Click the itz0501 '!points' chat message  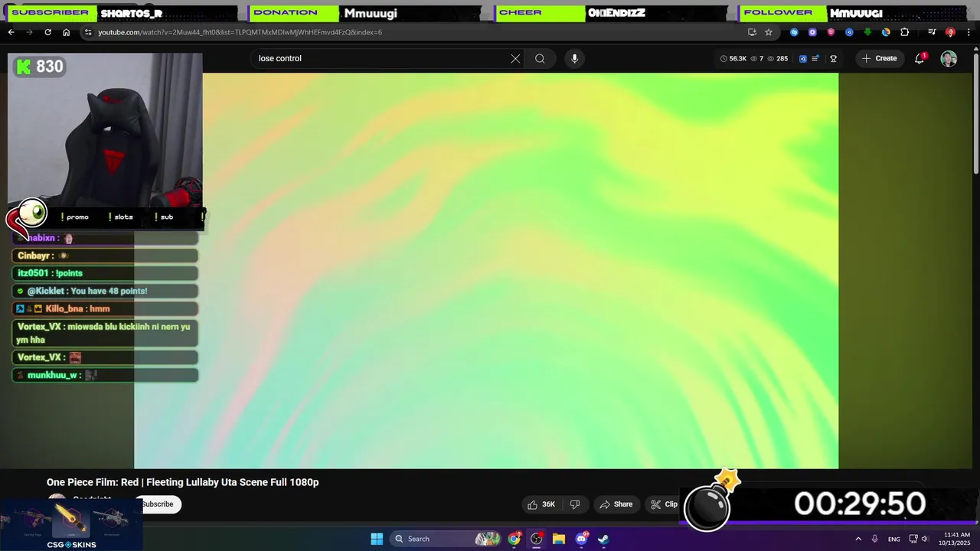click(x=106, y=273)
